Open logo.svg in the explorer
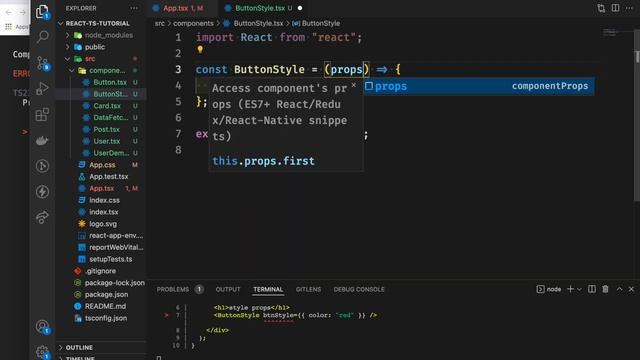Viewport: 640px width, 360px height. [103, 224]
